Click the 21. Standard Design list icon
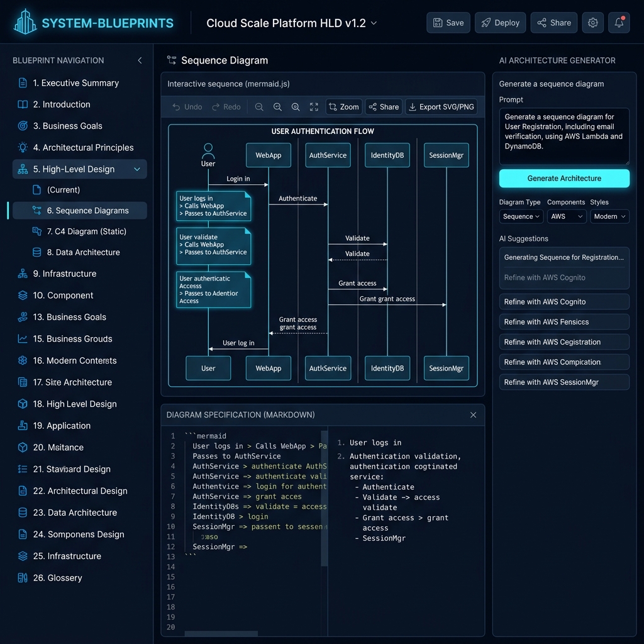 click(x=23, y=469)
